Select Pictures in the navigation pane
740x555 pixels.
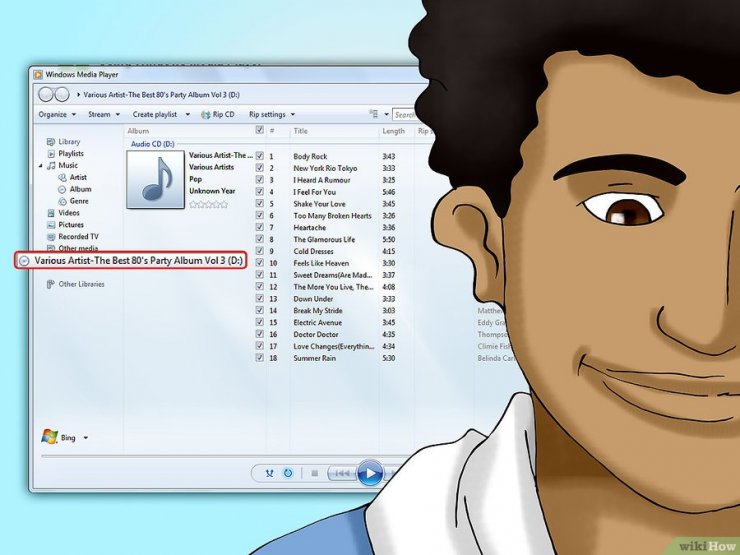[x=71, y=225]
